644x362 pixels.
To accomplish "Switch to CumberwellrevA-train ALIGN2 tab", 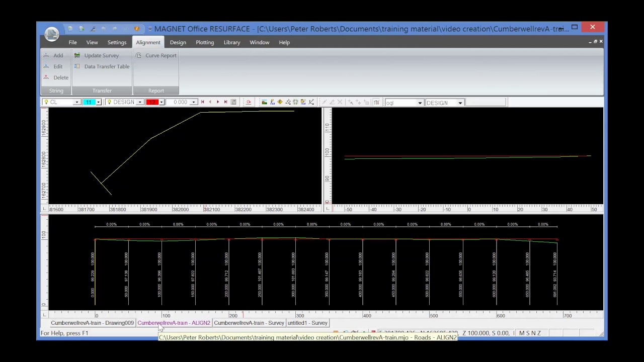I will pos(174,323).
